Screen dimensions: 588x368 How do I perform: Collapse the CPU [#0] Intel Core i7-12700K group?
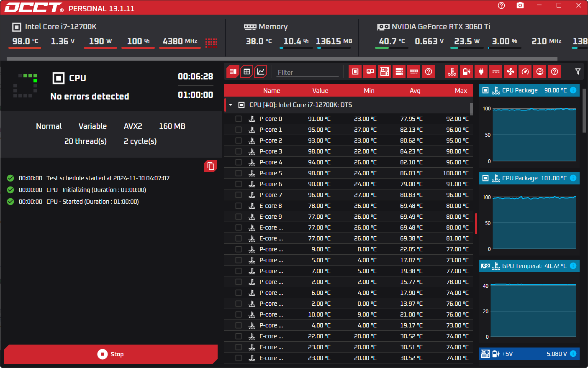point(231,105)
